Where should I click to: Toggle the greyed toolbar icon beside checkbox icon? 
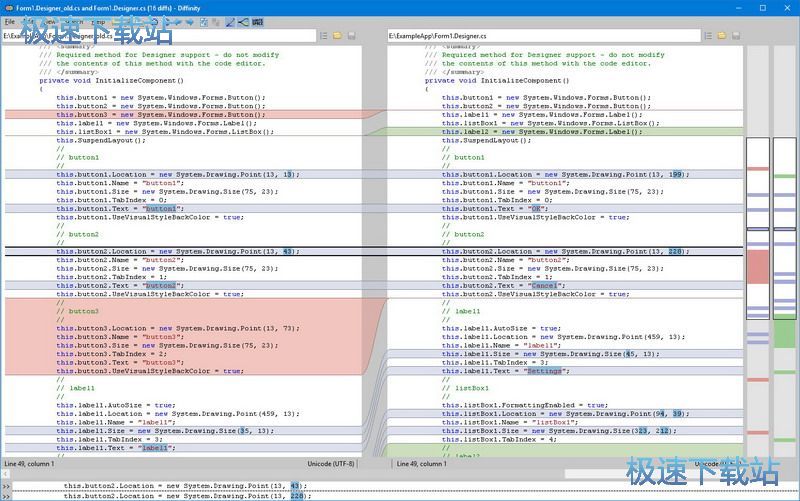point(217,21)
